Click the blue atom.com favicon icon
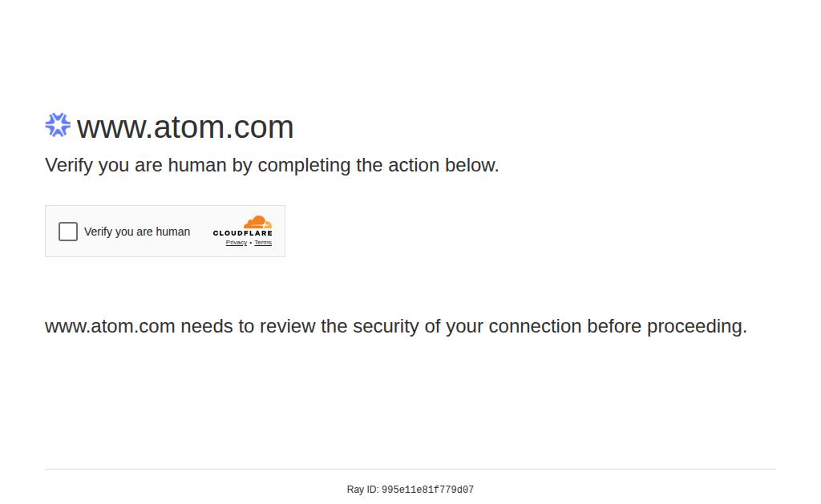 pos(58,125)
